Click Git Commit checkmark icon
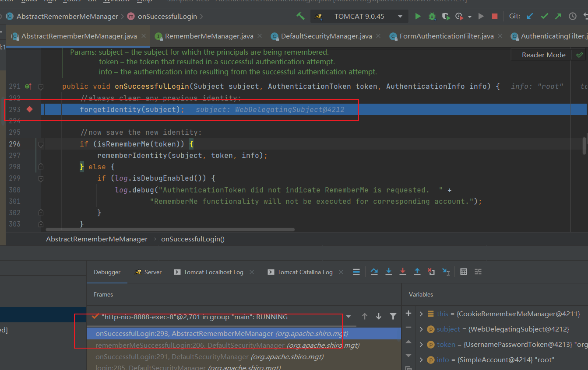 (544, 17)
